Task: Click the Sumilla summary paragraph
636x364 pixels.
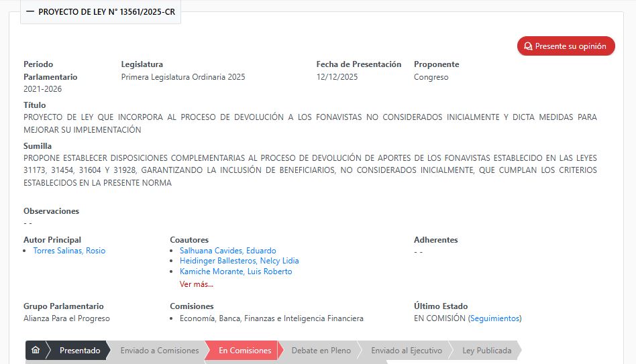Action: (x=310, y=170)
